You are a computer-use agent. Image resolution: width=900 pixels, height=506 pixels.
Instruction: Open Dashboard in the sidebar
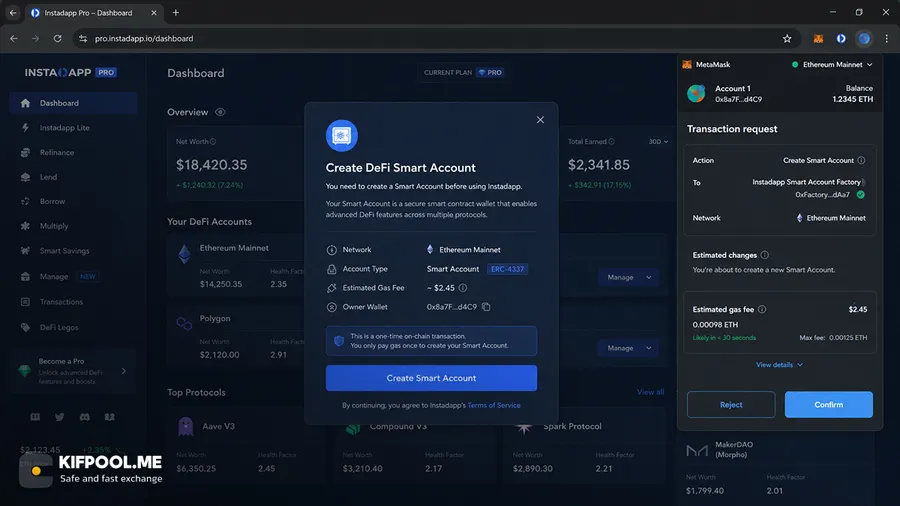click(73, 103)
